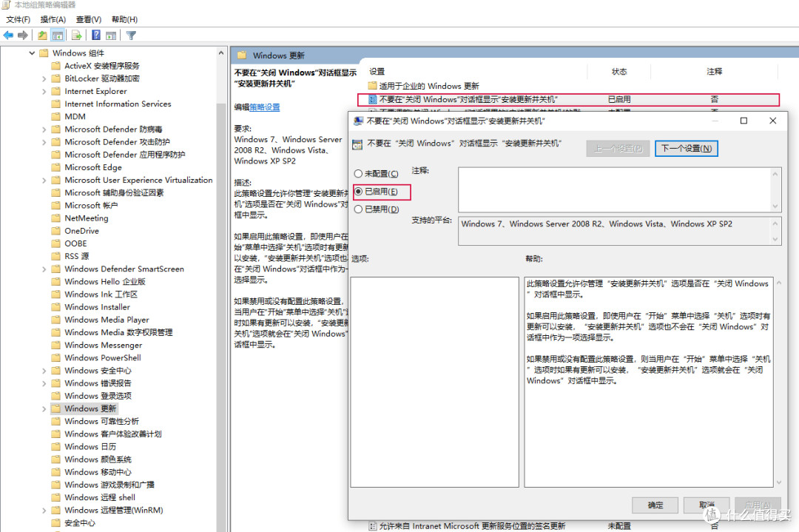The image size is (799, 532).
Task: Select the Microsoft 帐户 tree item
Action: point(91,206)
